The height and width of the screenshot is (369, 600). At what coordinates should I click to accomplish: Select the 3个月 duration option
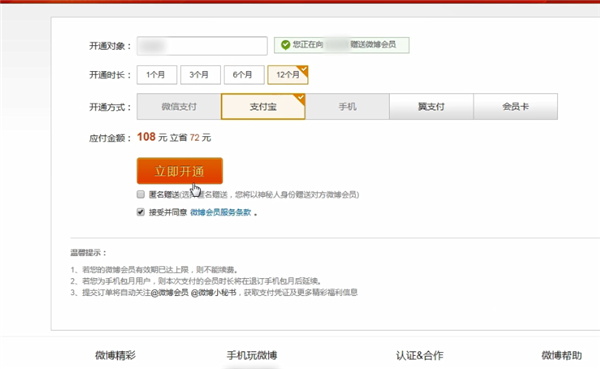[201, 75]
